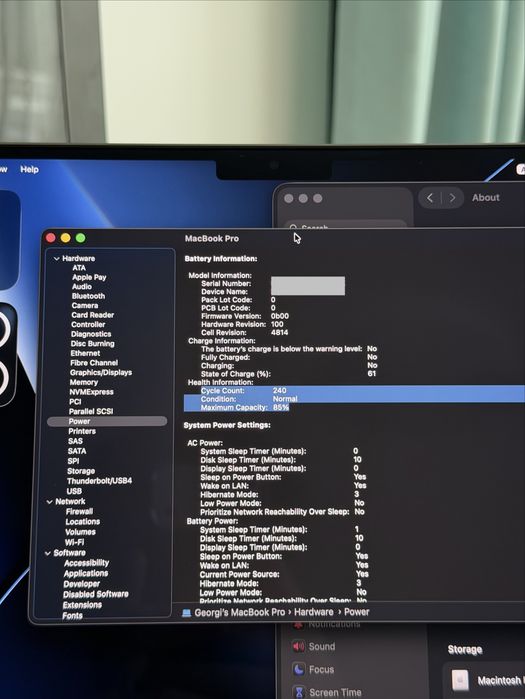525x699 pixels.
Task: Select Firewall under Network
Action: pos(79,512)
